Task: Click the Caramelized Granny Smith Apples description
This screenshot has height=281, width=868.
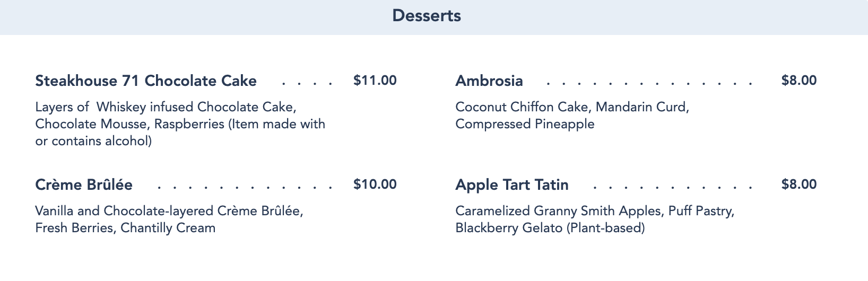Action: [x=595, y=219]
